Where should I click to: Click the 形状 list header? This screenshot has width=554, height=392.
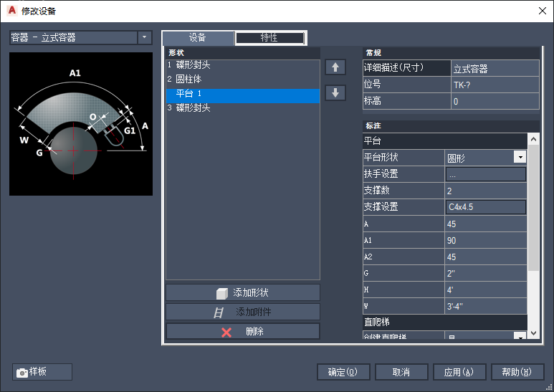coord(243,53)
